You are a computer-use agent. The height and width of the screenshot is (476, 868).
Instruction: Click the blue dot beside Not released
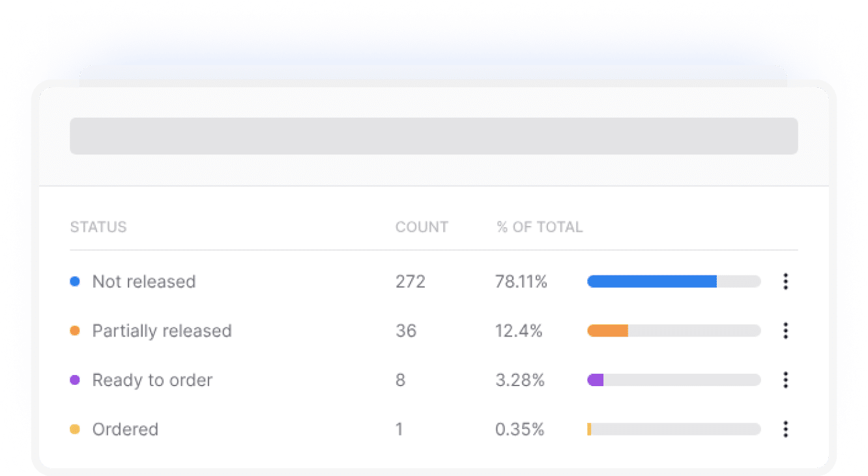tap(75, 281)
